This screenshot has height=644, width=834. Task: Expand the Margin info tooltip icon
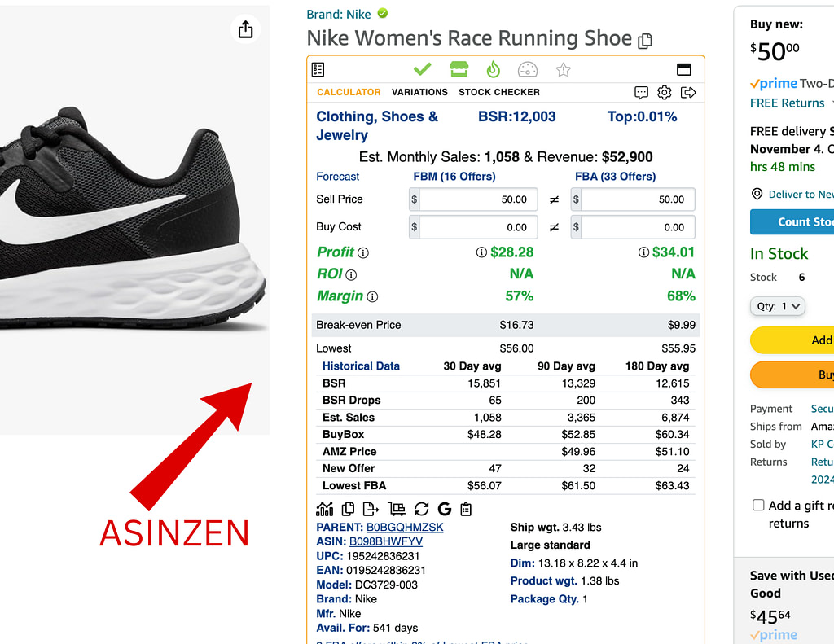tap(372, 296)
